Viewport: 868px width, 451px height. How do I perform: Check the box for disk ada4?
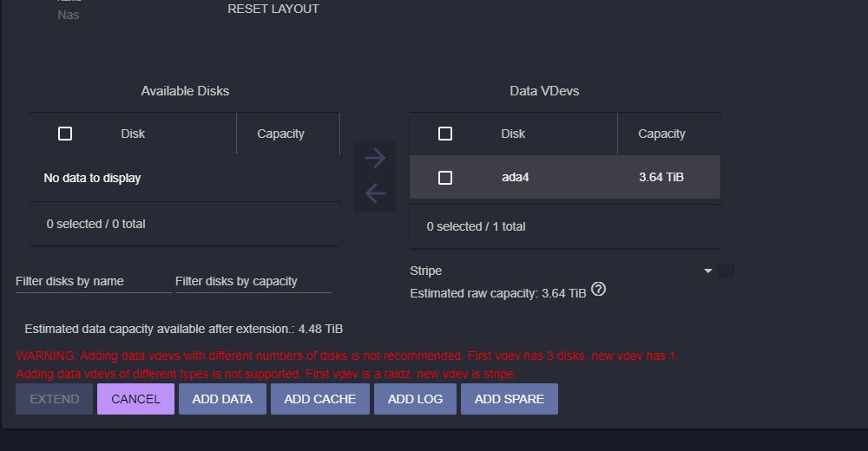pyautogui.click(x=445, y=178)
